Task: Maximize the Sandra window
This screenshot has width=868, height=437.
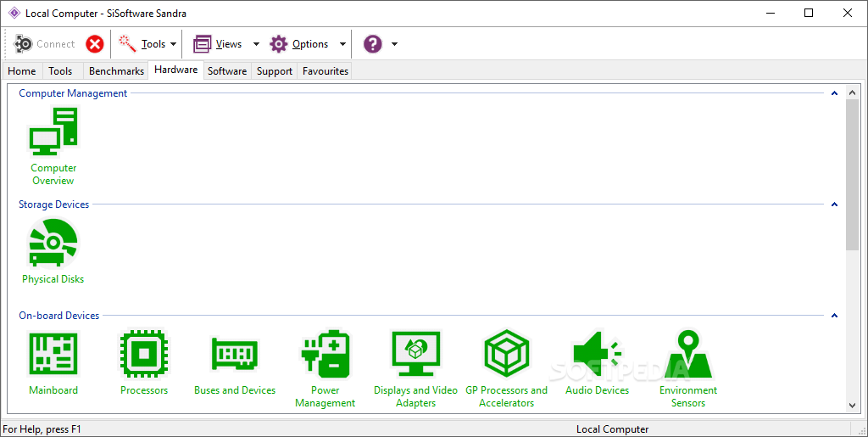Action: pos(809,14)
